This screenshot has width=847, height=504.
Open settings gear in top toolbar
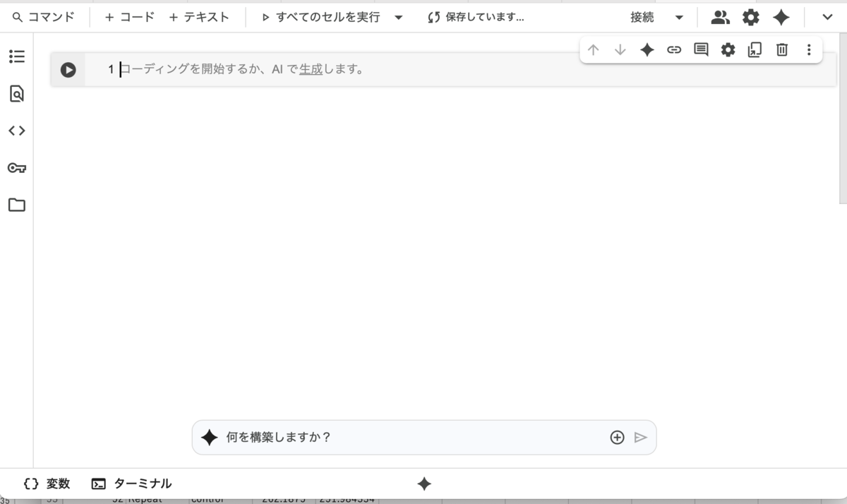[751, 18]
